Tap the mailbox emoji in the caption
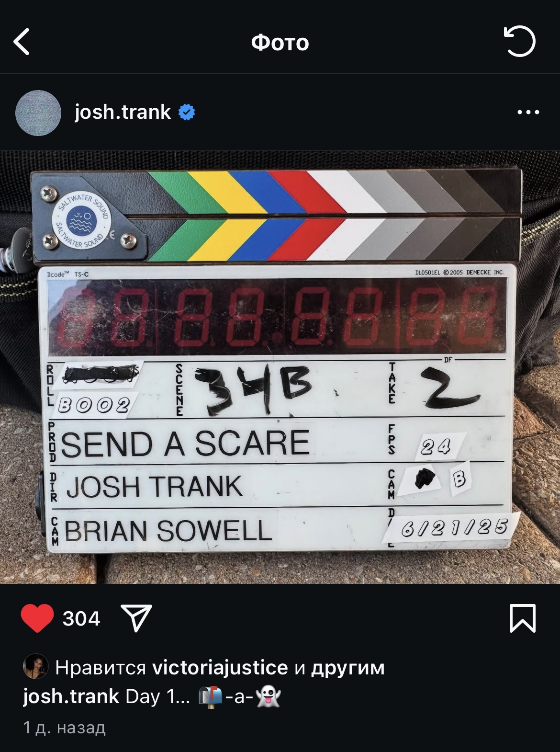Image resolution: width=560 pixels, height=752 pixels. click(x=211, y=696)
